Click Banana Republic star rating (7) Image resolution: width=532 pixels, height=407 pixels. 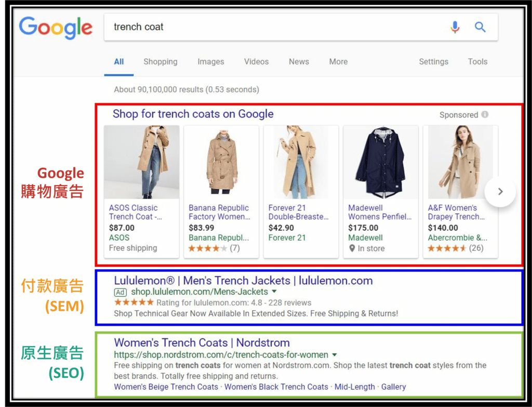tap(214, 248)
